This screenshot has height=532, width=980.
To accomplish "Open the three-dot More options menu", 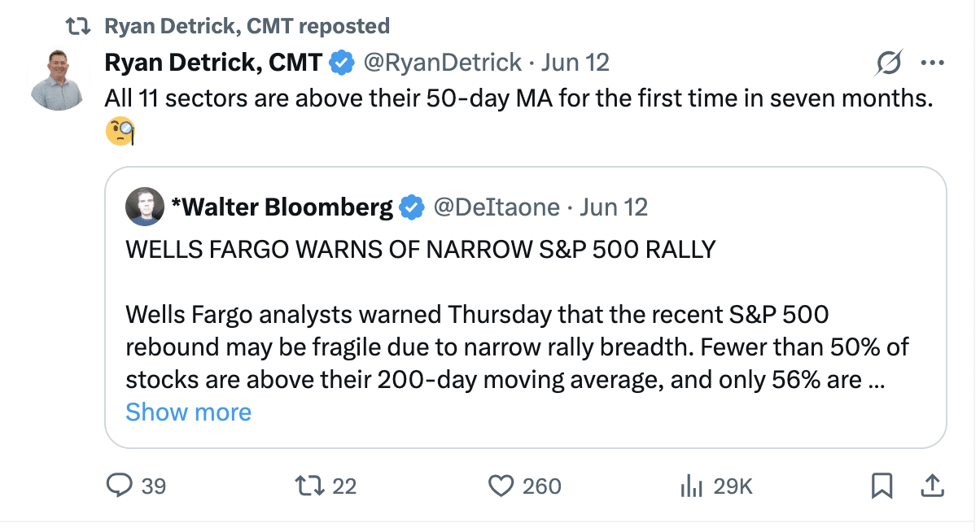I will pos(931,63).
